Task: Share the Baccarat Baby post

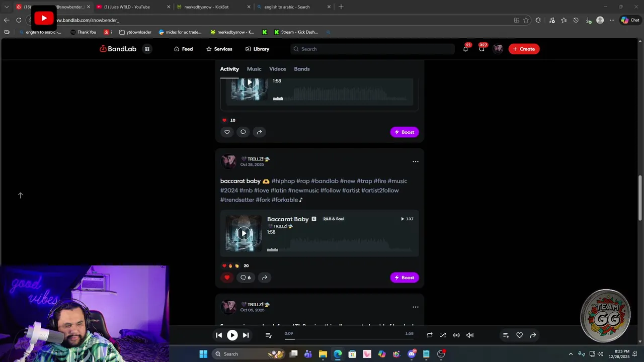Action: click(265, 278)
